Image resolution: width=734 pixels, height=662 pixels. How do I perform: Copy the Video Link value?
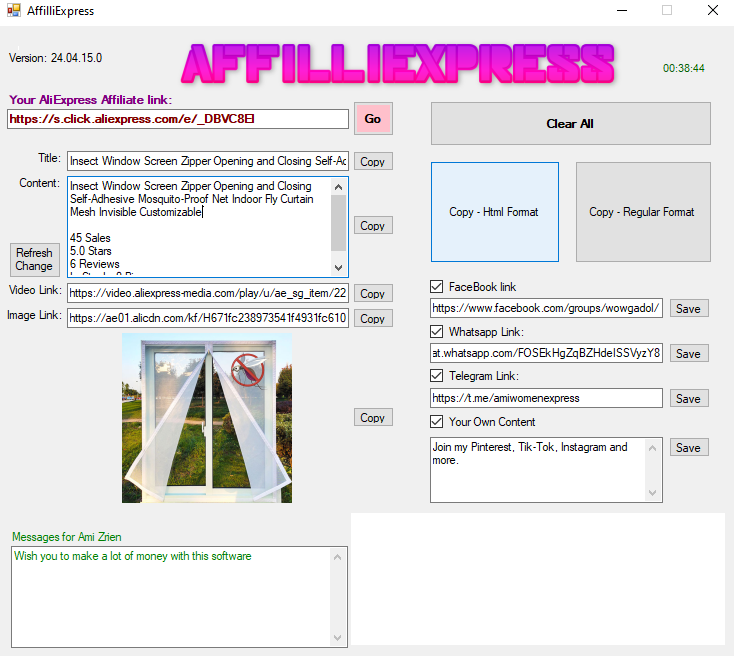[373, 294]
